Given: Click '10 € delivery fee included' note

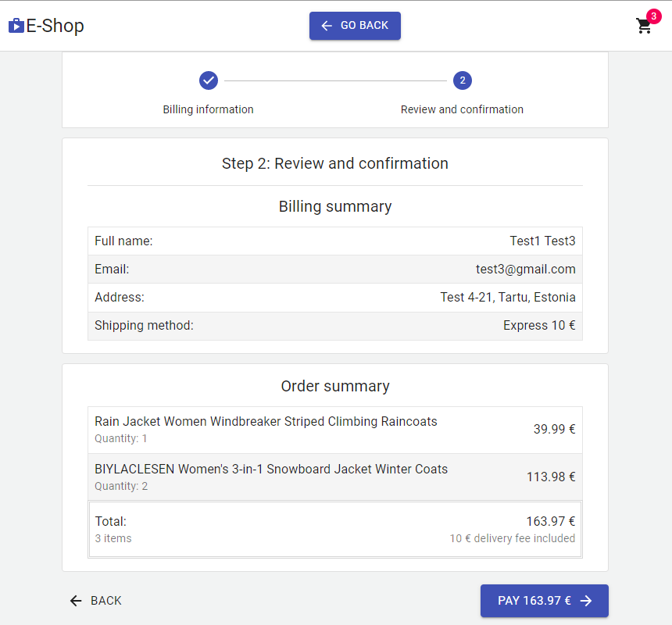Looking at the screenshot, I should point(512,538).
